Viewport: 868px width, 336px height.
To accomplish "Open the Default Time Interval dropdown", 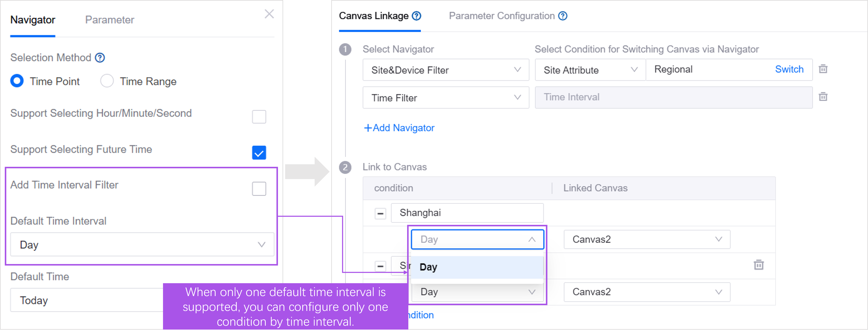I will pos(142,244).
